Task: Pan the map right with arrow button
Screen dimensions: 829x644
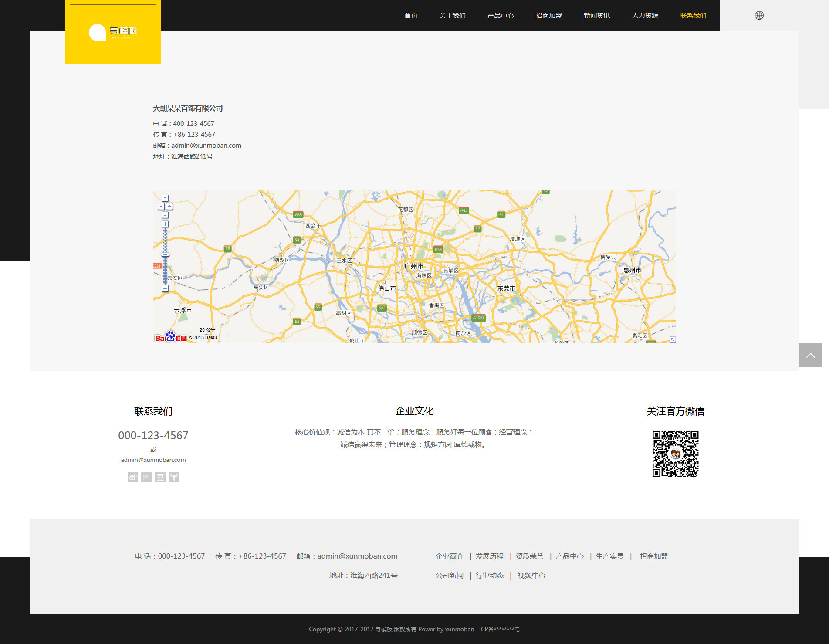Action: click(169, 207)
